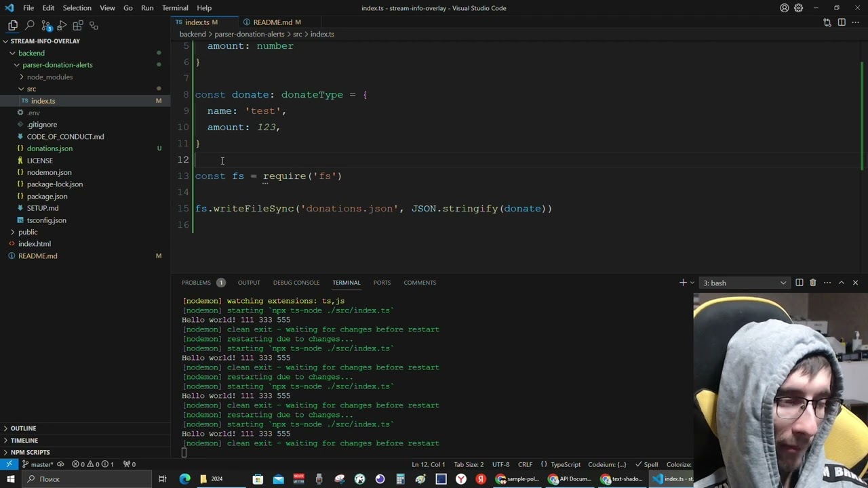This screenshot has width=868, height=488.
Task: Switch to the PORTS panel tab
Action: click(382, 283)
